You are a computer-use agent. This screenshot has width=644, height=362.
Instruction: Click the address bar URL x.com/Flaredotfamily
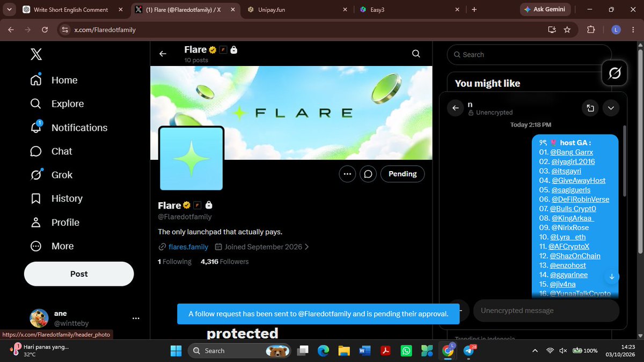pos(105,30)
